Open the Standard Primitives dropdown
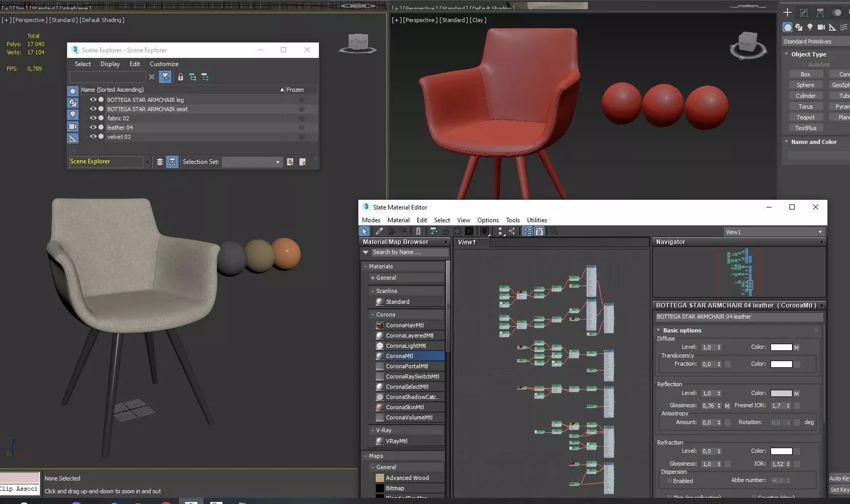Screen dimensions: 850x504 816,41
